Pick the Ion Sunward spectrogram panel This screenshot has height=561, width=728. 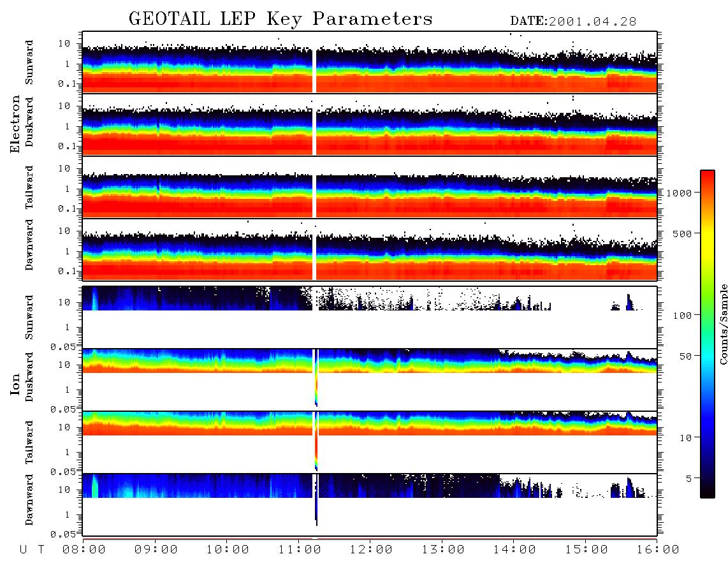[370, 317]
